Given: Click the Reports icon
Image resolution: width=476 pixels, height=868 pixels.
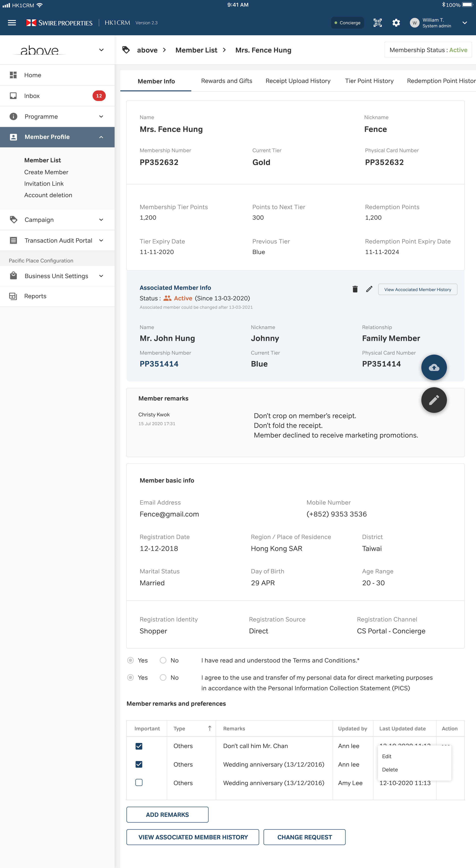Looking at the screenshot, I should 13,296.
